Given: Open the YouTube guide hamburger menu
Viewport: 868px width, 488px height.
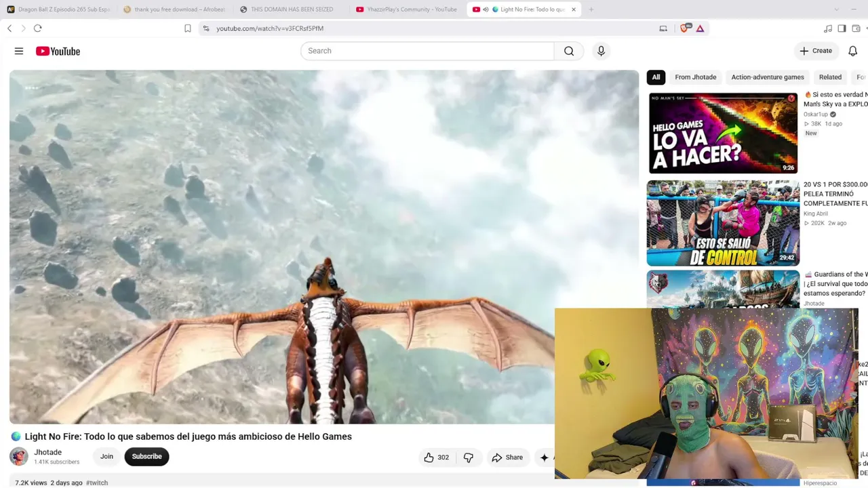Looking at the screenshot, I should pos(19,51).
